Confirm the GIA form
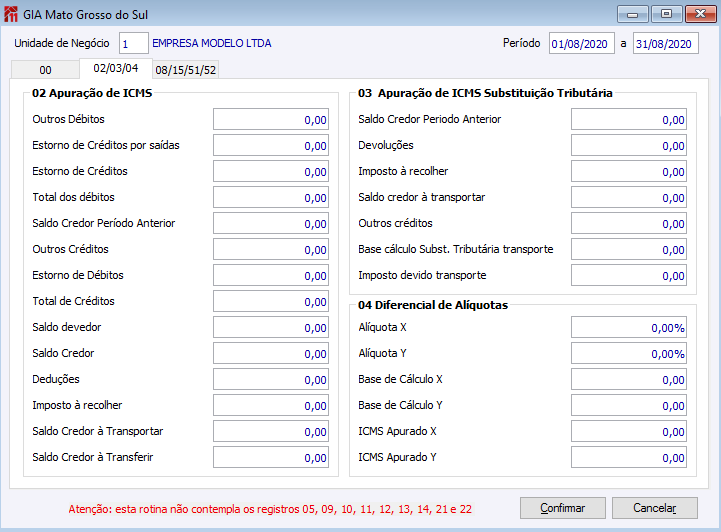The width and height of the screenshot is (721, 532). click(563, 508)
